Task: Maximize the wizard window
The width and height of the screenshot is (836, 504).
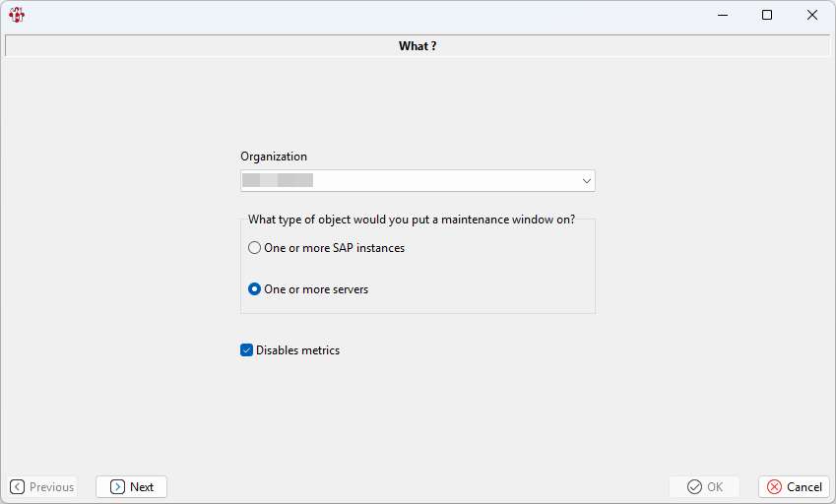Action: click(767, 15)
